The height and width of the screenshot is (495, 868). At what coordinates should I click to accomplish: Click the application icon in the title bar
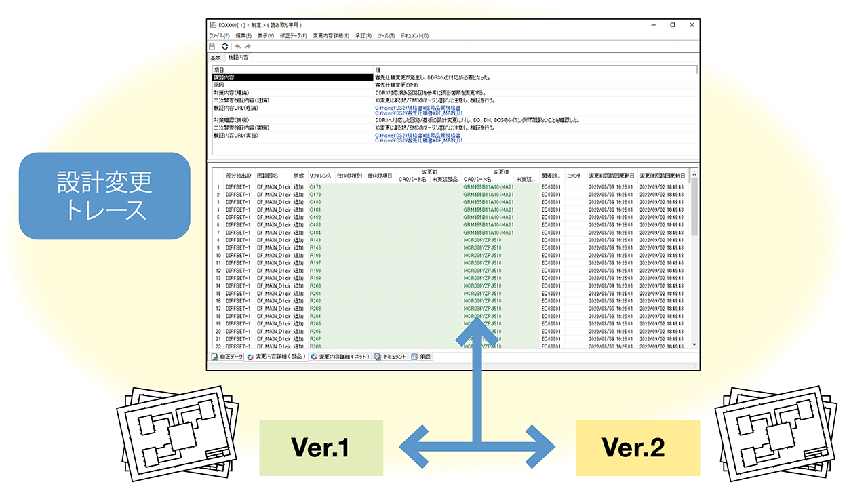212,25
